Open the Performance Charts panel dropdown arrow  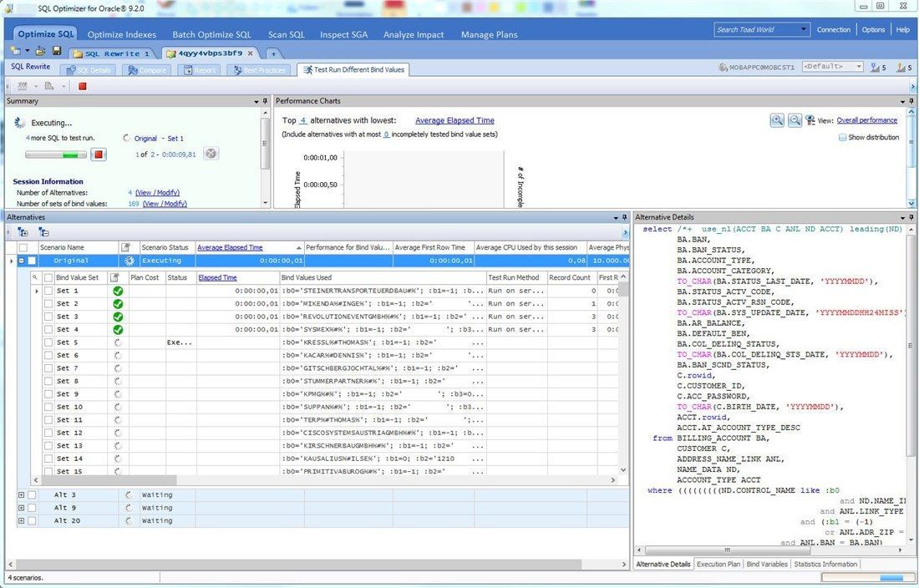click(x=901, y=102)
